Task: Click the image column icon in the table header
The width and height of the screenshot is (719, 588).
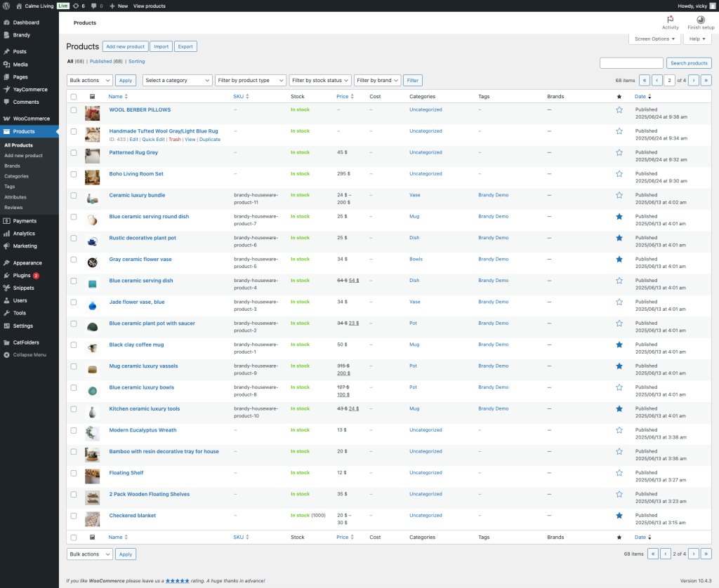Action: [92, 96]
